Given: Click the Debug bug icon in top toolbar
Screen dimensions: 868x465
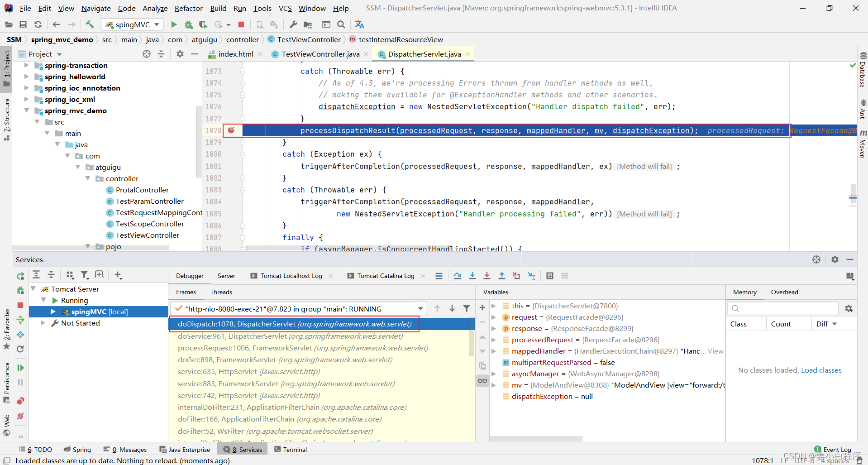Looking at the screenshot, I should [189, 24].
